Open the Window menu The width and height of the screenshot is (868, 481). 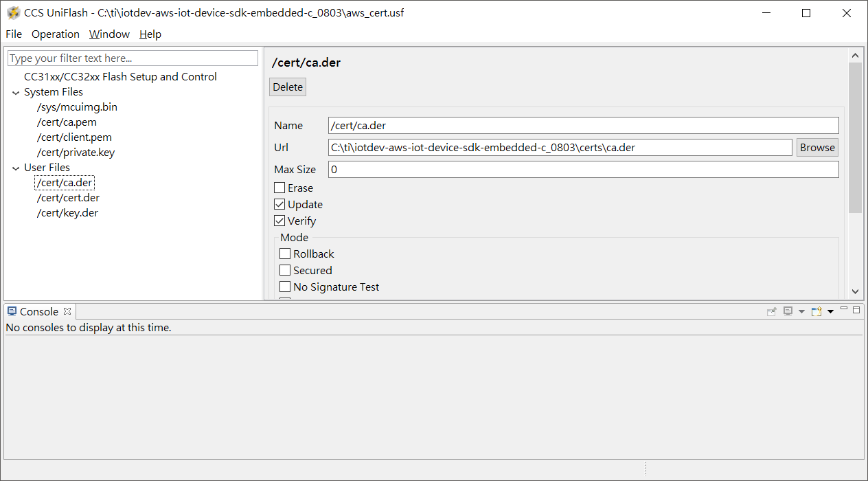pyautogui.click(x=109, y=34)
